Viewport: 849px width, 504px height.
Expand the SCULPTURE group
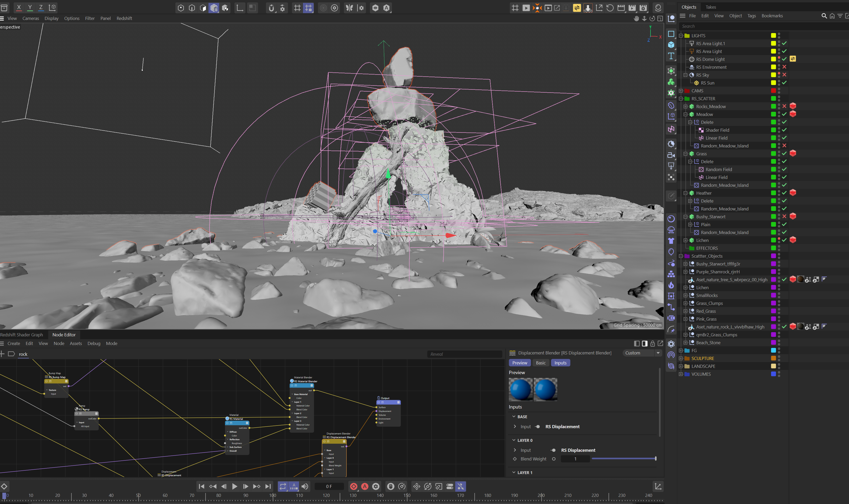pos(680,358)
